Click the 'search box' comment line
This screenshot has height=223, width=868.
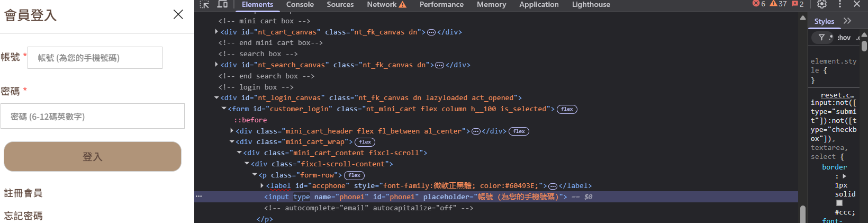point(258,53)
